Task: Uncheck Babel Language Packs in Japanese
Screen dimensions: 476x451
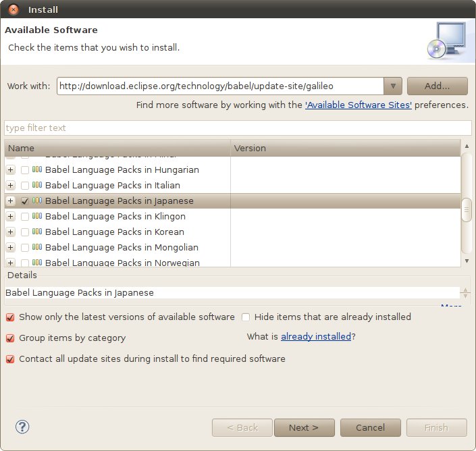Action: point(25,201)
